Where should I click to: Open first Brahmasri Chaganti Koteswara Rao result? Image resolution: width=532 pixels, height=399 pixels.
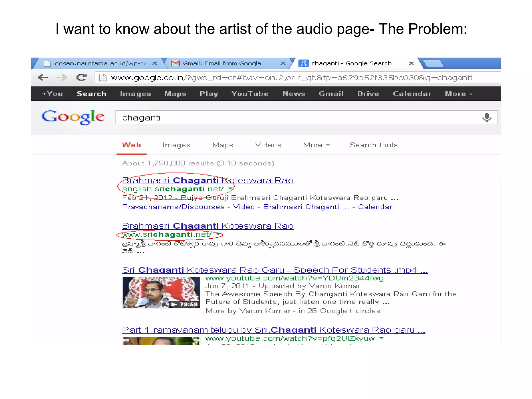(x=208, y=180)
